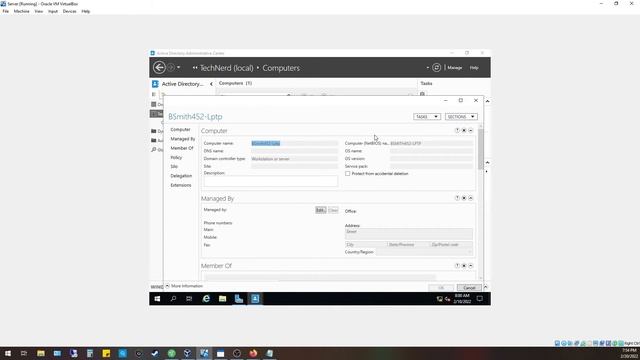Jump to the Member Of section in sidebar

click(x=182, y=148)
